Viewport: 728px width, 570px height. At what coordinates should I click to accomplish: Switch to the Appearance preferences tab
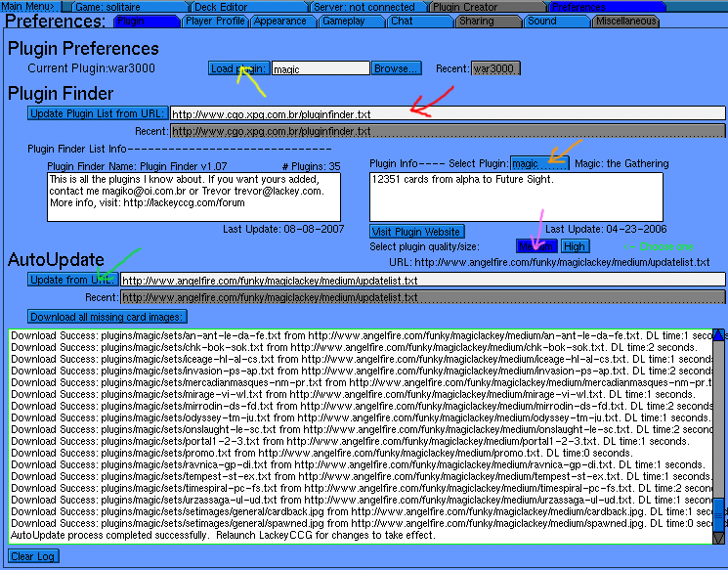tap(280, 21)
